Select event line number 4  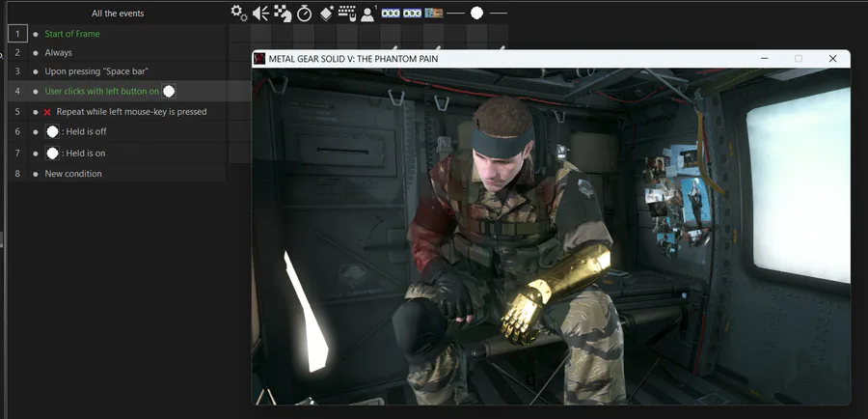point(17,91)
